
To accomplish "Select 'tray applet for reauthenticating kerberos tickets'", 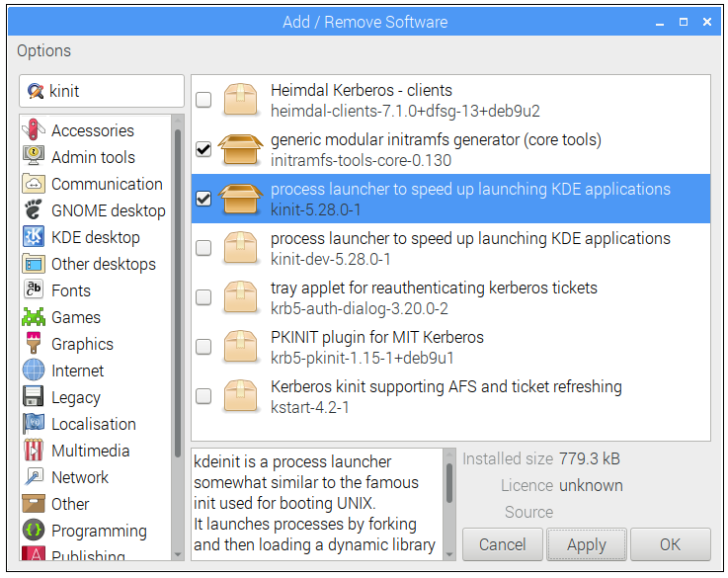I will [434, 288].
